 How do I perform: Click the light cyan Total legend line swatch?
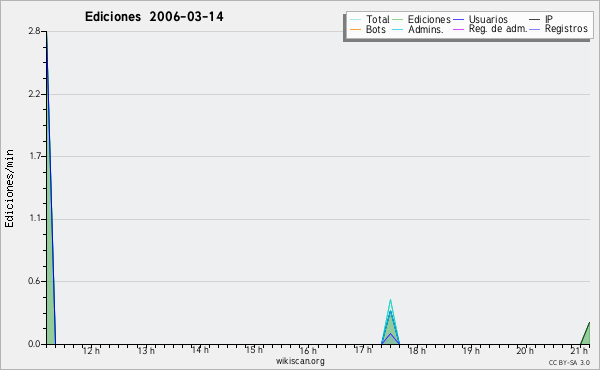coord(355,20)
